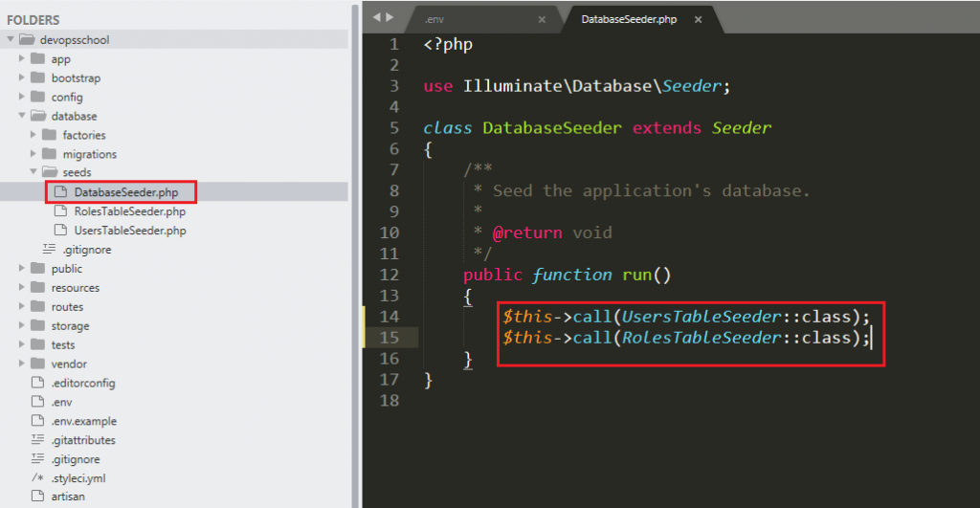Collapse the devopsschool root folder
The width and height of the screenshot is (980, 508).
11,40
